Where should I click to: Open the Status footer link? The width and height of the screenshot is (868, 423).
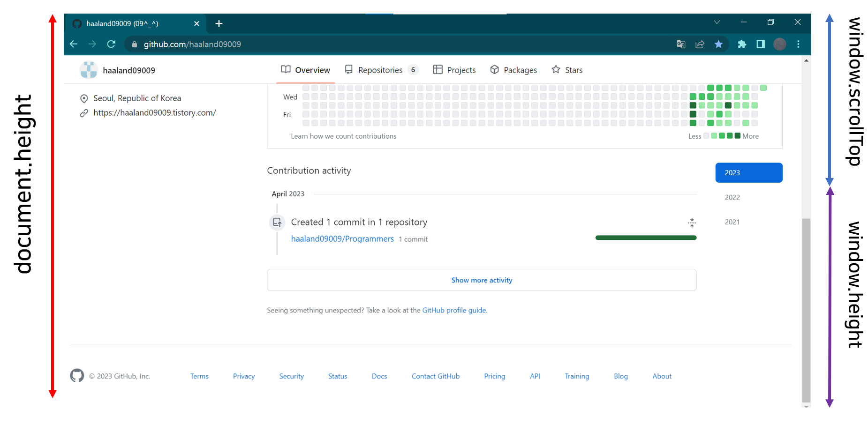point(338,376)
